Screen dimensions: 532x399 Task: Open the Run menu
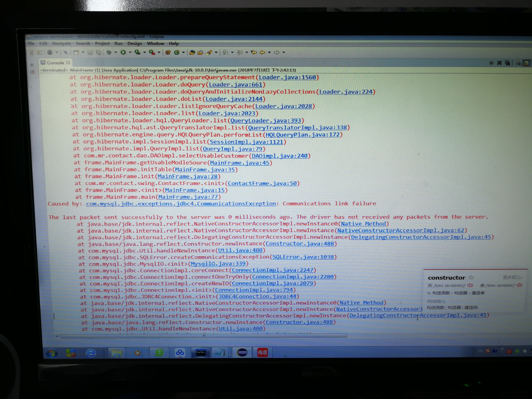[x=118, y=44]
